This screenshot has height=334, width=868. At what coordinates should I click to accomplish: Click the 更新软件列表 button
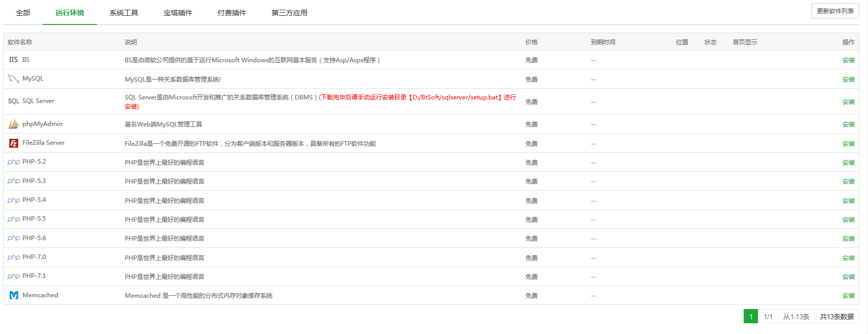tap(835, 11)
